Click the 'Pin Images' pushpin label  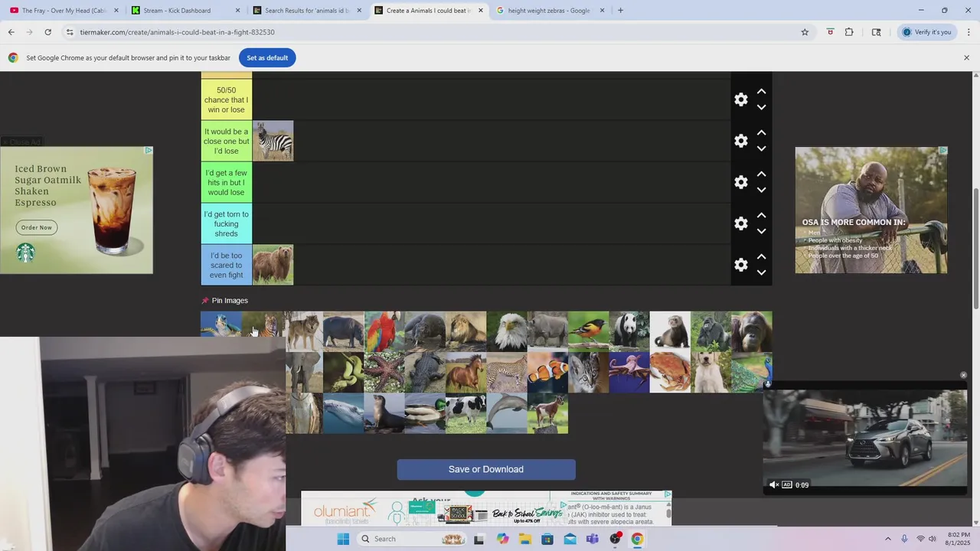[224, 301]
